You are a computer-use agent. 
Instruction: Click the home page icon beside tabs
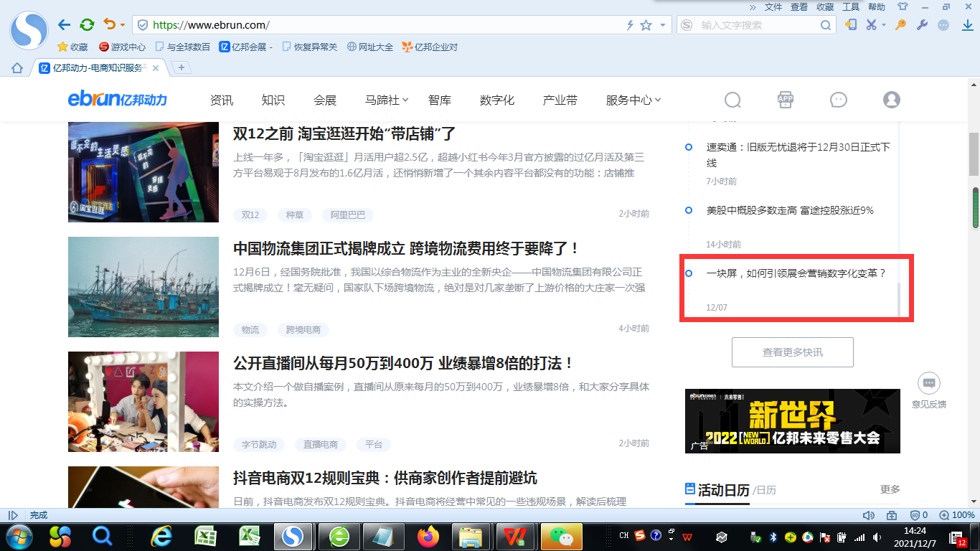tap(17, 68)
